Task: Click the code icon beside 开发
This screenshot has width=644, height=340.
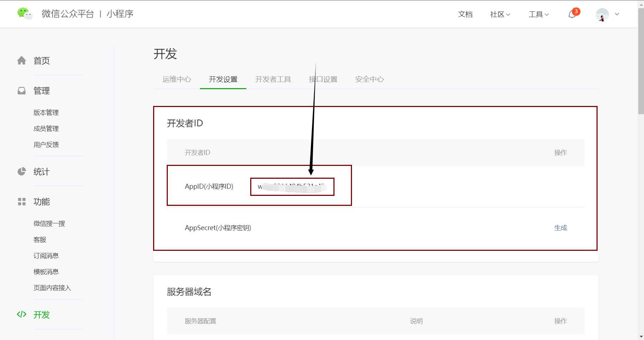Action: pyautogui.click(x=22, y=314)
